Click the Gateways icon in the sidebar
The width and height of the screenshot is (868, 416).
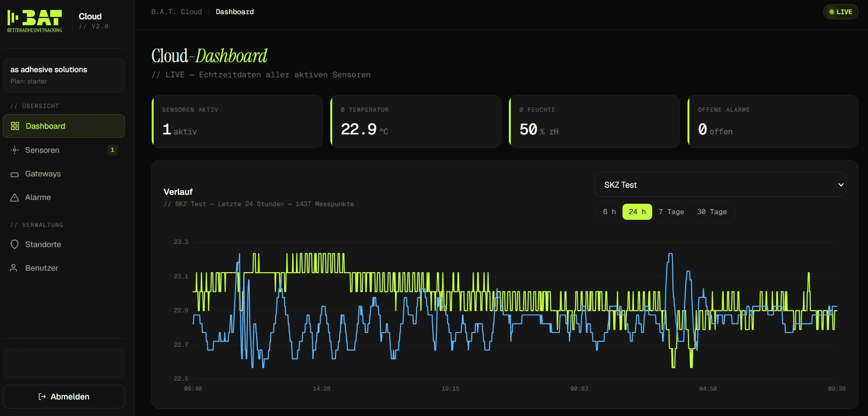(x=15, y=174)
